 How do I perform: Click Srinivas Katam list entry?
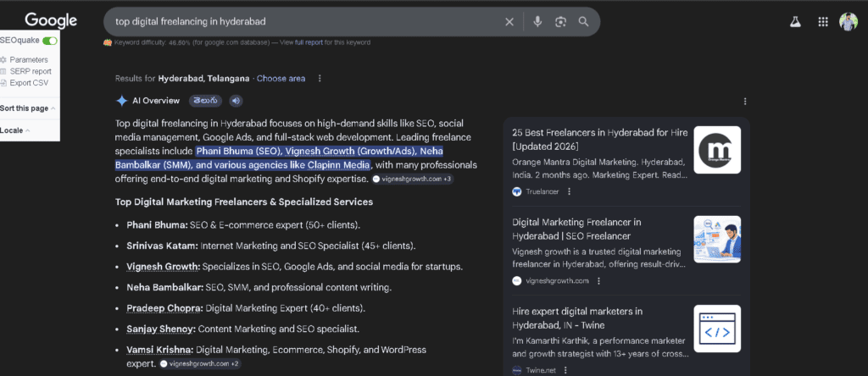[x=271, y=246]
